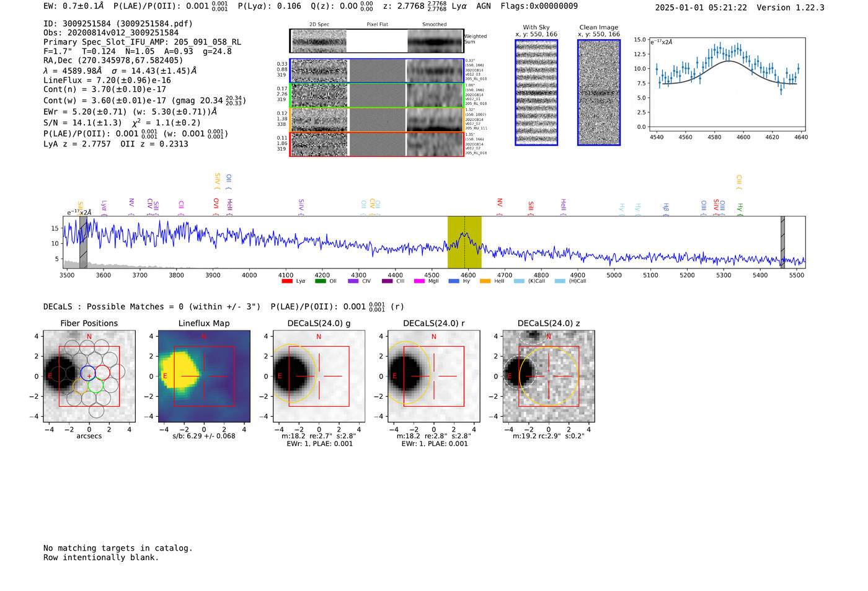Click the 'λ = 4589.98Å' wavelength line

pos(120,71)
